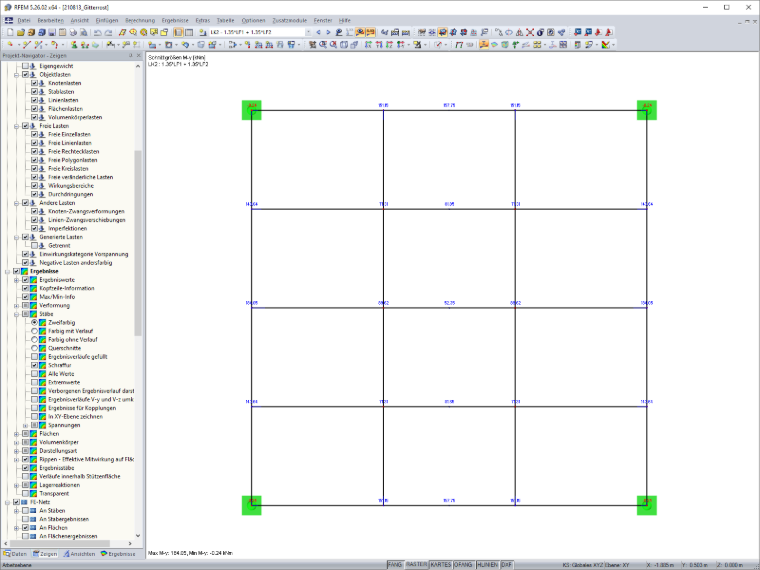Open the Zusatzmodule menu
The height and width of the screenshot is (570, 760).
pyautogui.click(x=289, y=20)
